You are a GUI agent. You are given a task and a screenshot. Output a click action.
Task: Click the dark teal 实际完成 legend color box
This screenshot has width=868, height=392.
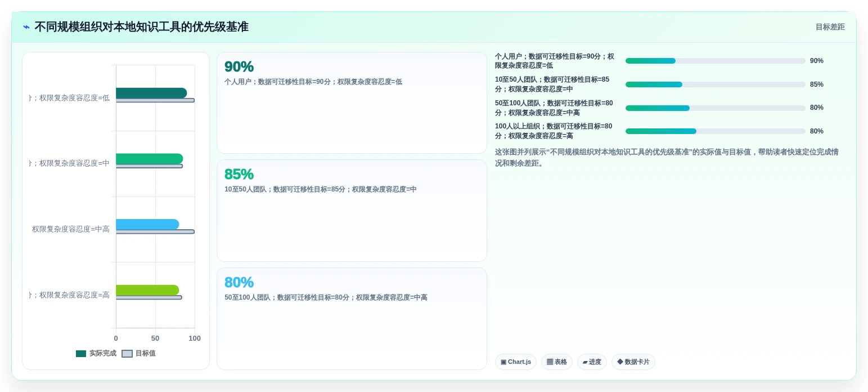[81, 354]
